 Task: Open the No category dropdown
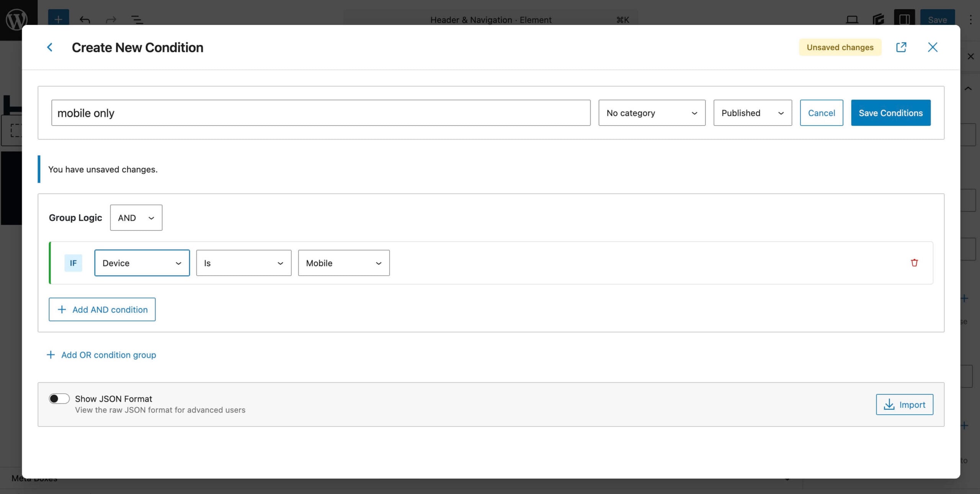point(652,113)
